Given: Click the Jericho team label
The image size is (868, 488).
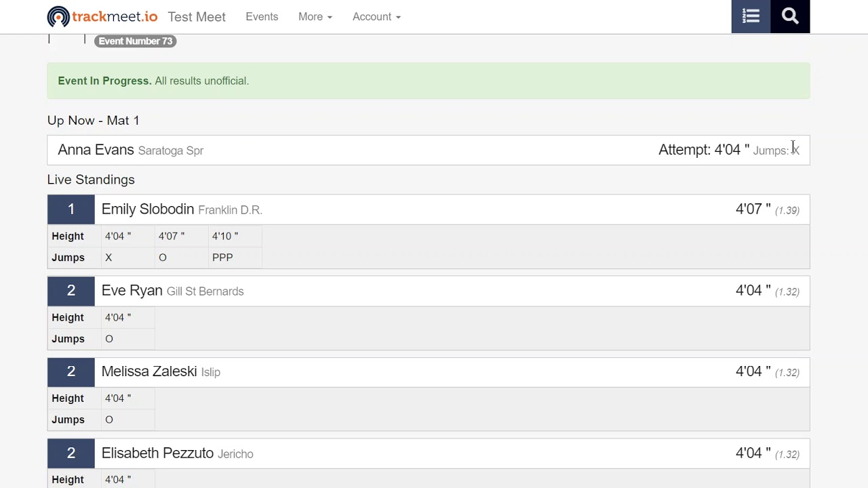Looking at the screenshot, I should pos(235,454).
